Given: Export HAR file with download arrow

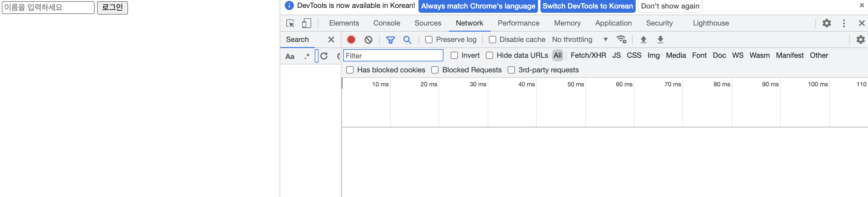Looking at the screenshot, I should (x=661, y=40).
